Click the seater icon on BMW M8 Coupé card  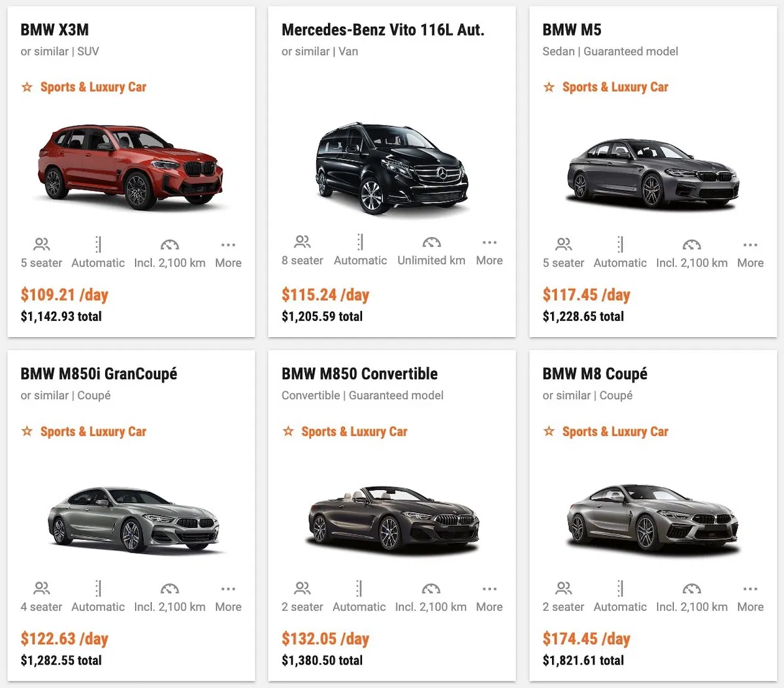click(563, 589)
